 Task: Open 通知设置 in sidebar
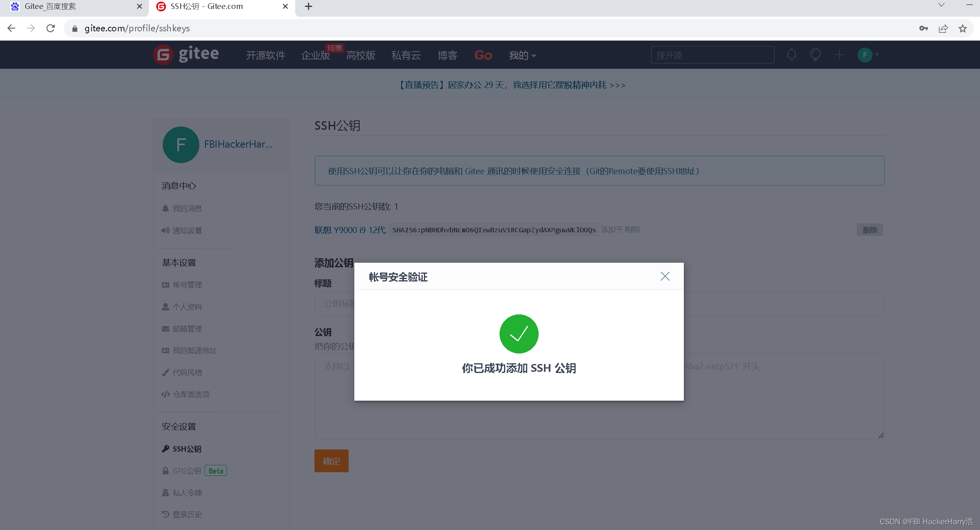[182, 230]
